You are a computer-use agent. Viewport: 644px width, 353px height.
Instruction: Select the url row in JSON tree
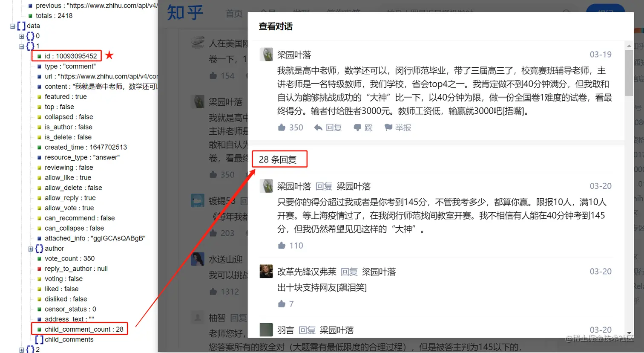[98, 76]
